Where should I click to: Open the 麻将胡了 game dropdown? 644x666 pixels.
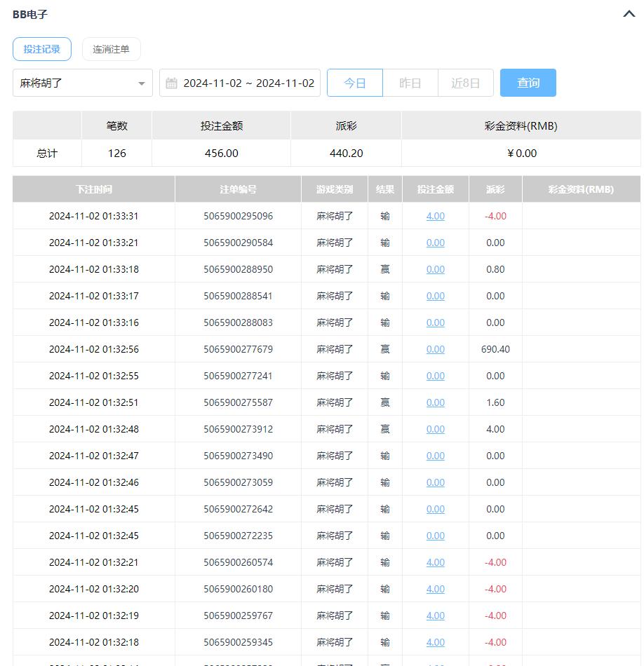click(x=83, y=83)
